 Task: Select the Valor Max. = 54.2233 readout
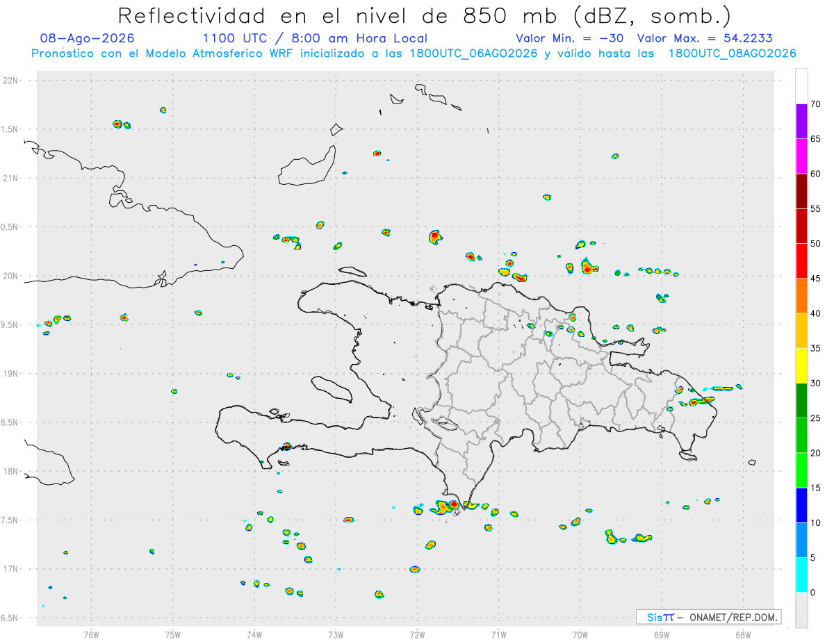click(705, 38)
